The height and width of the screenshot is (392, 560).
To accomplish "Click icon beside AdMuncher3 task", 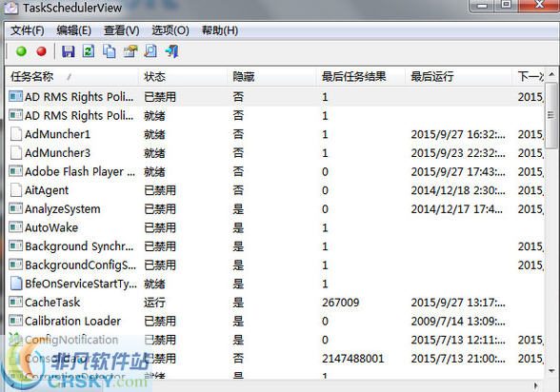I will 15,152.
